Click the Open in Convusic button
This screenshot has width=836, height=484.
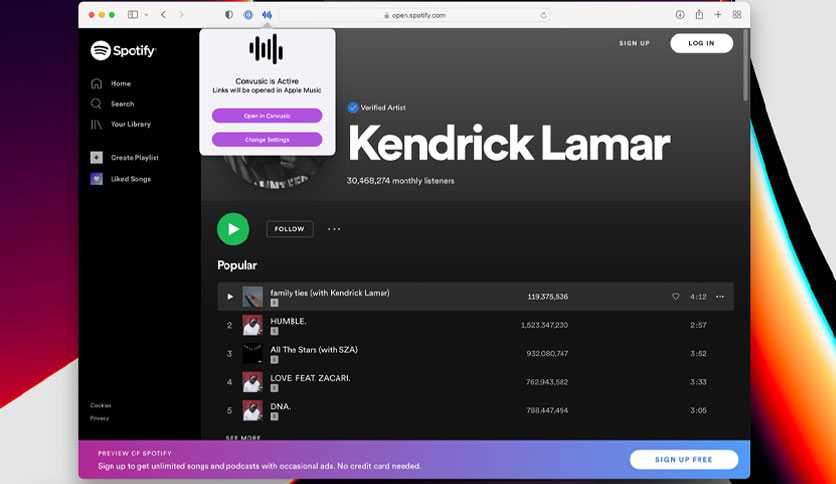click(x=267, y=116)
